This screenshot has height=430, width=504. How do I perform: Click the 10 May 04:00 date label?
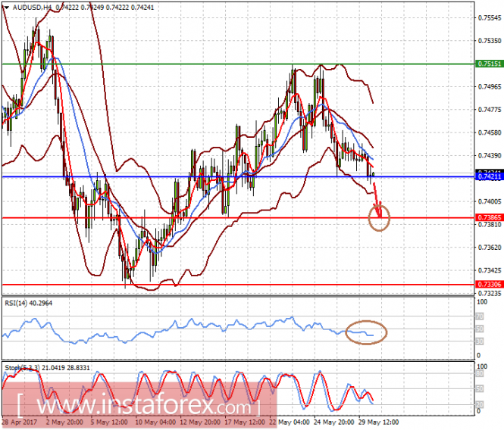point(154,421)
